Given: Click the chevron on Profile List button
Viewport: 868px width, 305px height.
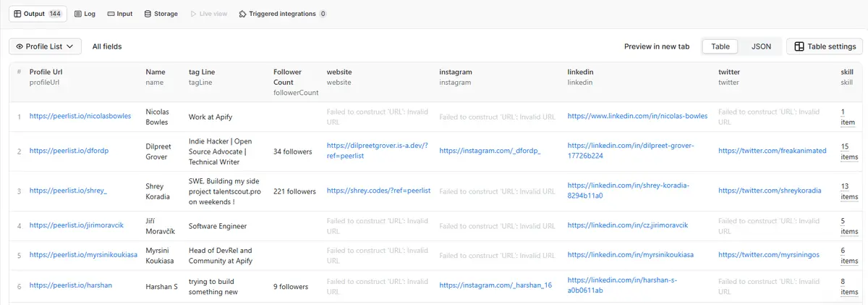Looking at the screenshot, I should point(69,46).
